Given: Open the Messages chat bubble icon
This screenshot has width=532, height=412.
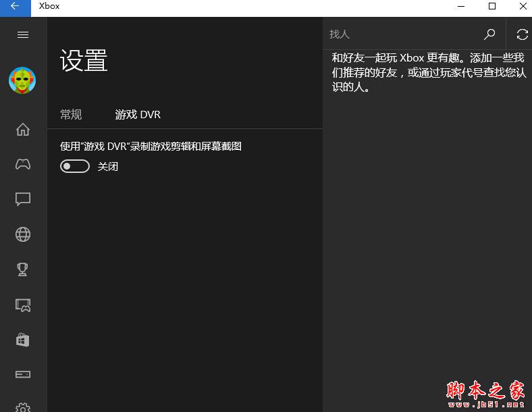Looking at the screenshot, I should pyautogui.click(x=23, y=199).
